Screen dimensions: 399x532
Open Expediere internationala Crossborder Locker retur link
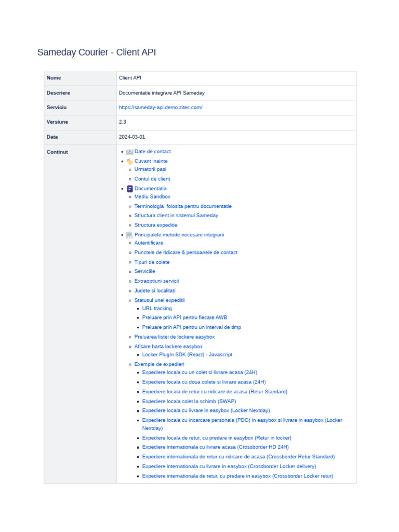pyautogui.click(x=238, y=476)
